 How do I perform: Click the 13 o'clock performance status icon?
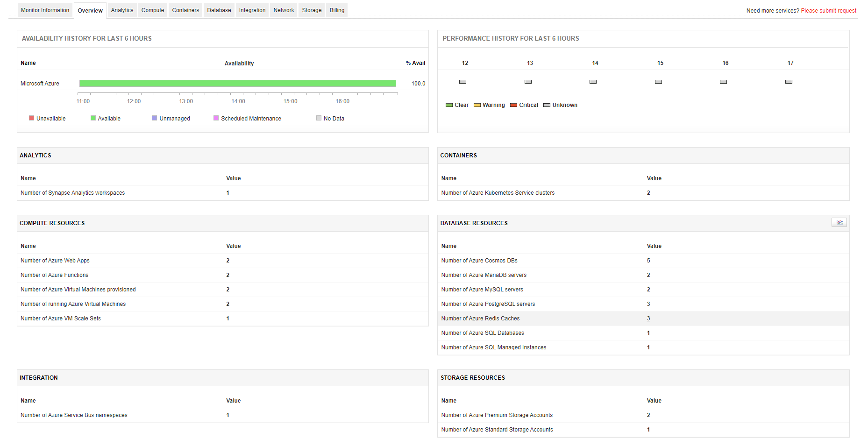point(528,82)
